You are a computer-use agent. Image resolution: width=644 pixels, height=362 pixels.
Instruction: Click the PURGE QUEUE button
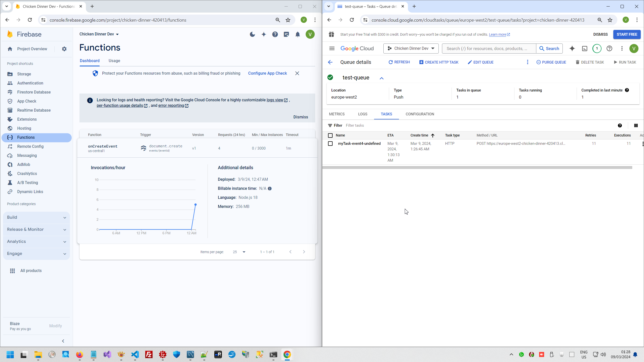click(551, 62)
